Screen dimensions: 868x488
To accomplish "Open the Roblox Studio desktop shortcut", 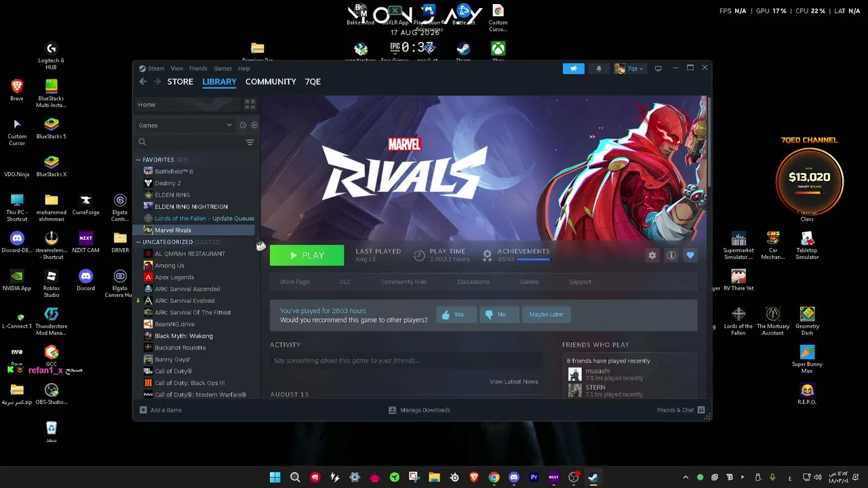I will point(51,283).
